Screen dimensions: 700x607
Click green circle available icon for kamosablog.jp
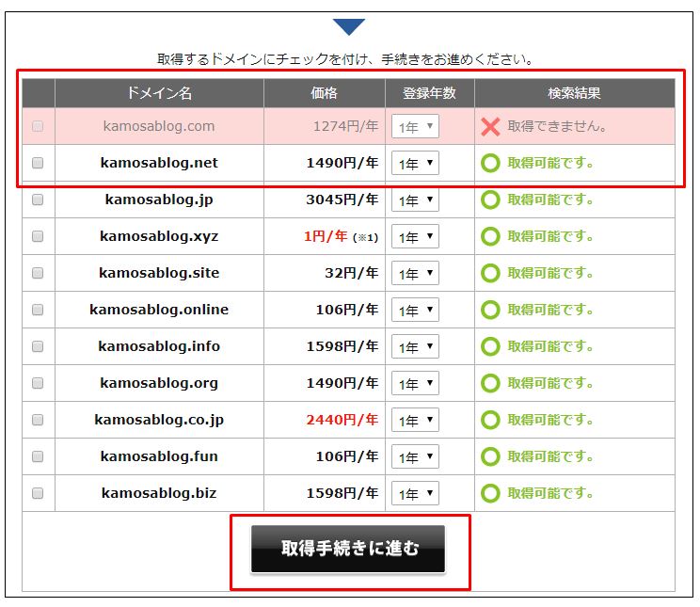490,200
